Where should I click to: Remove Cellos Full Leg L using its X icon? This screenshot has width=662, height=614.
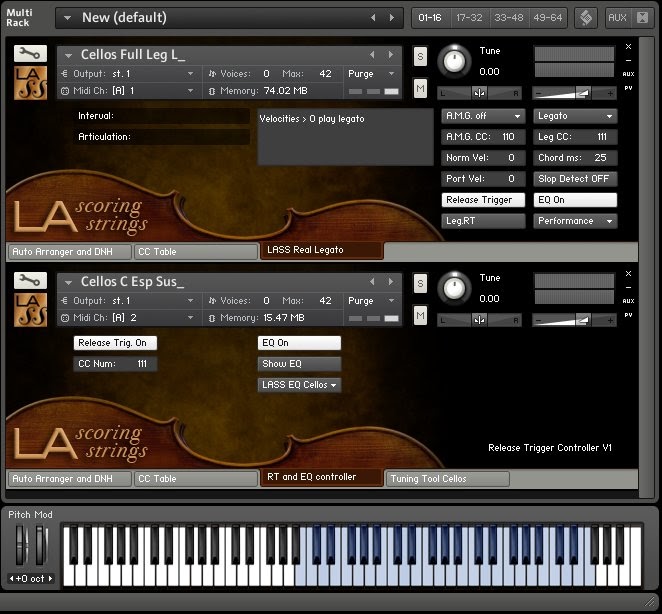[628, 46]
